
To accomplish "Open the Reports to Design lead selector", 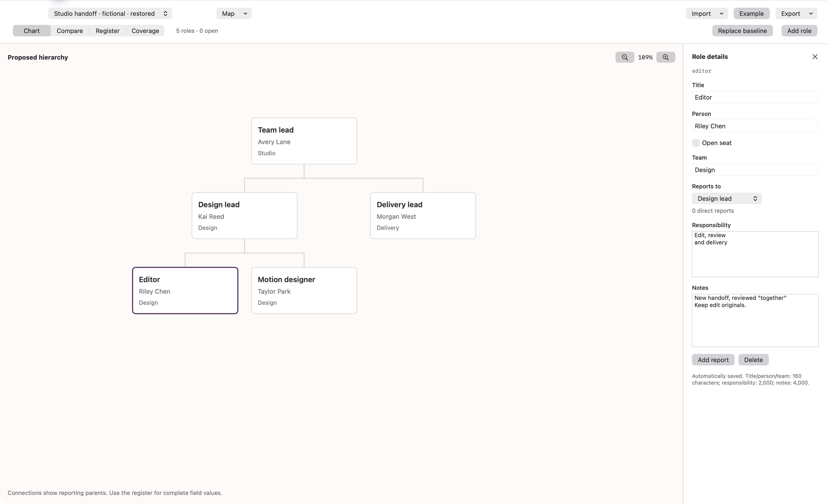I will [x=727, y=199].
